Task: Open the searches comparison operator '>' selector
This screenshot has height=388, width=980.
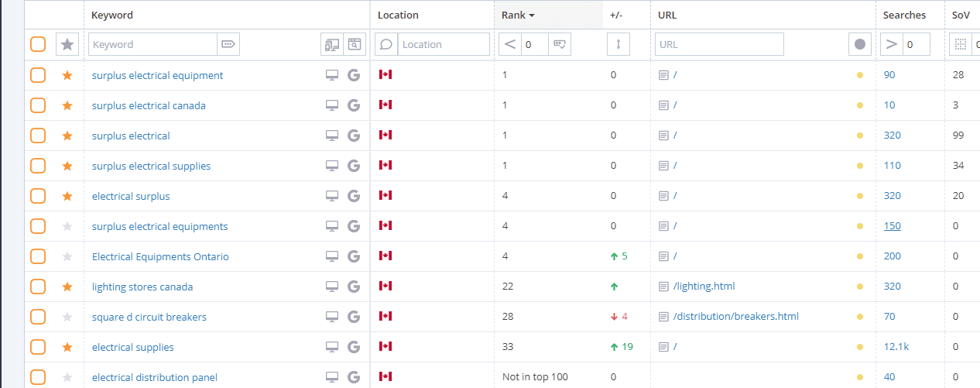Action: coord(892,44)
